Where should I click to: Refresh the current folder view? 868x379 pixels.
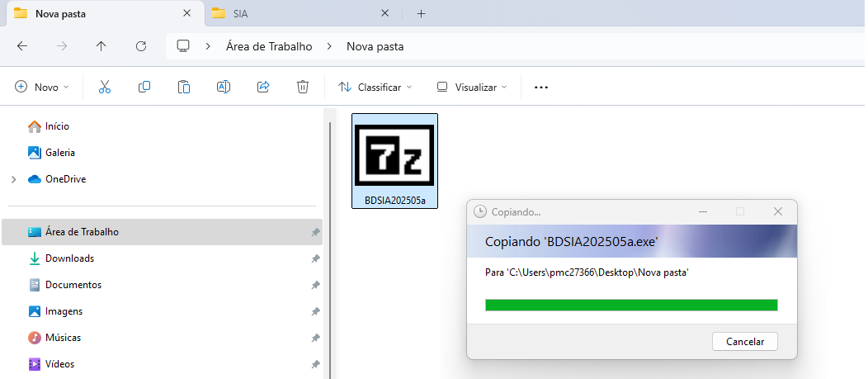tap(141, 46)
